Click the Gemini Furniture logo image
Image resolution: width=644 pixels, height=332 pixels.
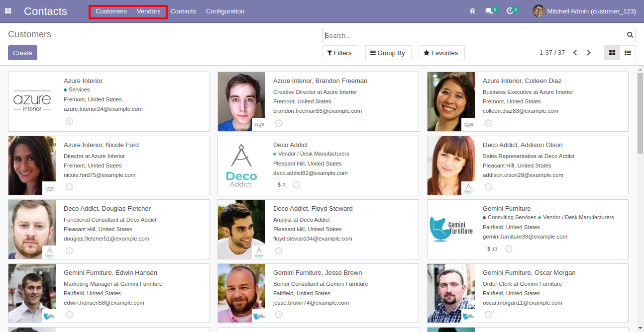[451, 230]
